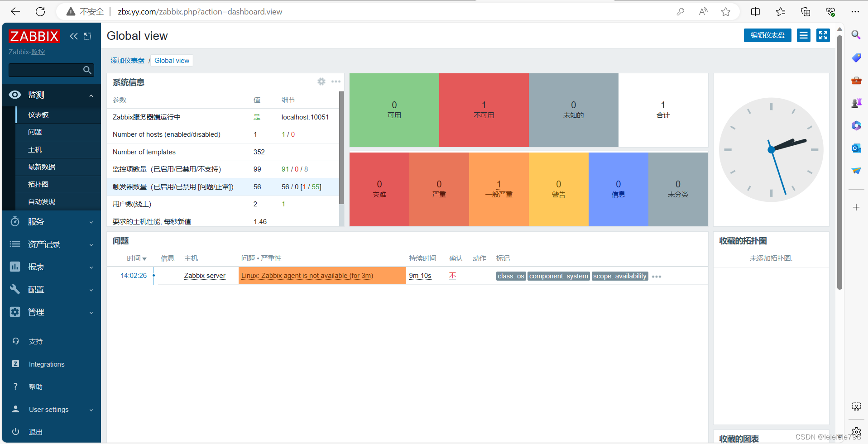Open 拓扑图 in monitoring submenu
The image size is (868, 444).
pyautogui.click(x=58, y=184)
